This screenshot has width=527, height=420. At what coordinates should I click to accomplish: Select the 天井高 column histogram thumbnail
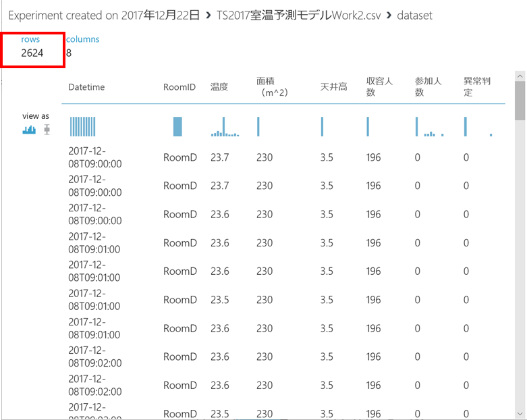click(x=322, y=126)
